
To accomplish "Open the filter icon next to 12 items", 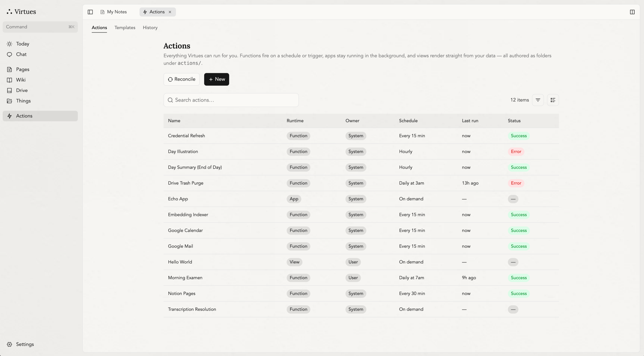I will [x=538, y=100].
